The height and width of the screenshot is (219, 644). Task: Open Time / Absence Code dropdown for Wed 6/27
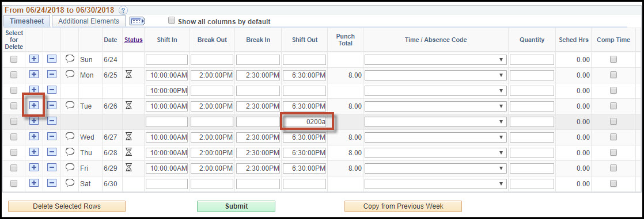coord(435,137)
